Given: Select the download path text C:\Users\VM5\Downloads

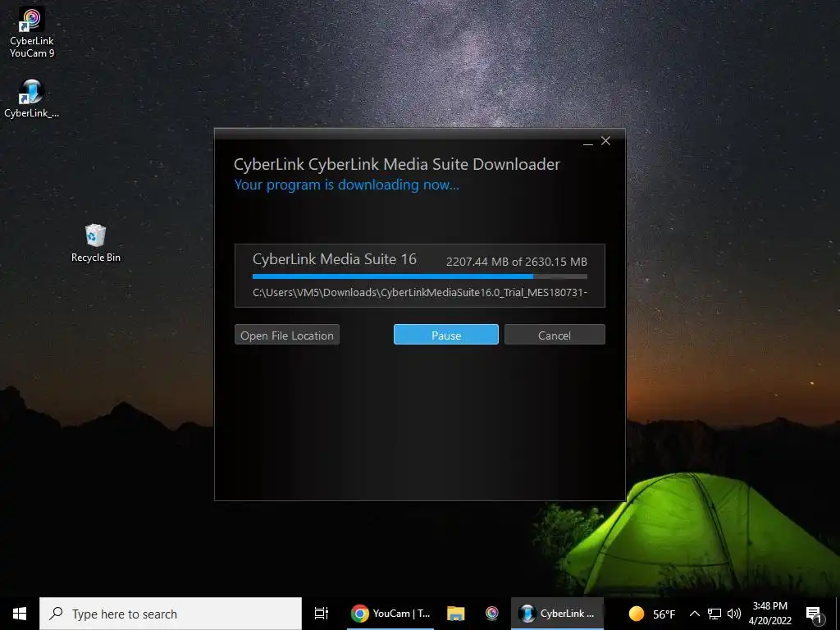Looking at the screenshot, I should [420, 293].
